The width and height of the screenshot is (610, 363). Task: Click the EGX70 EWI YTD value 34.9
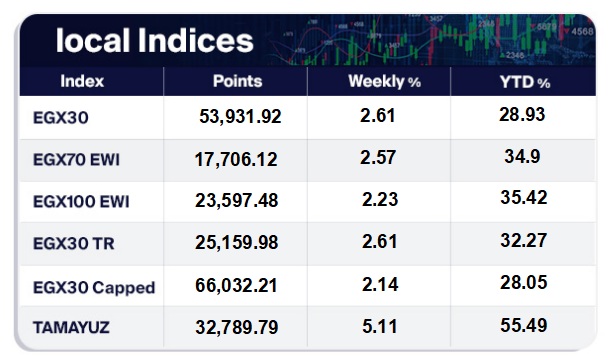coord(522,156)
